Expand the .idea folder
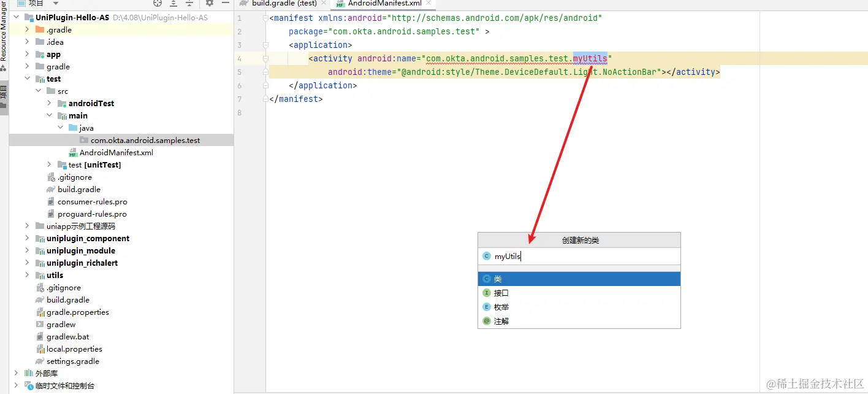This screenshot has height=394, width=868. click(27, 42)
